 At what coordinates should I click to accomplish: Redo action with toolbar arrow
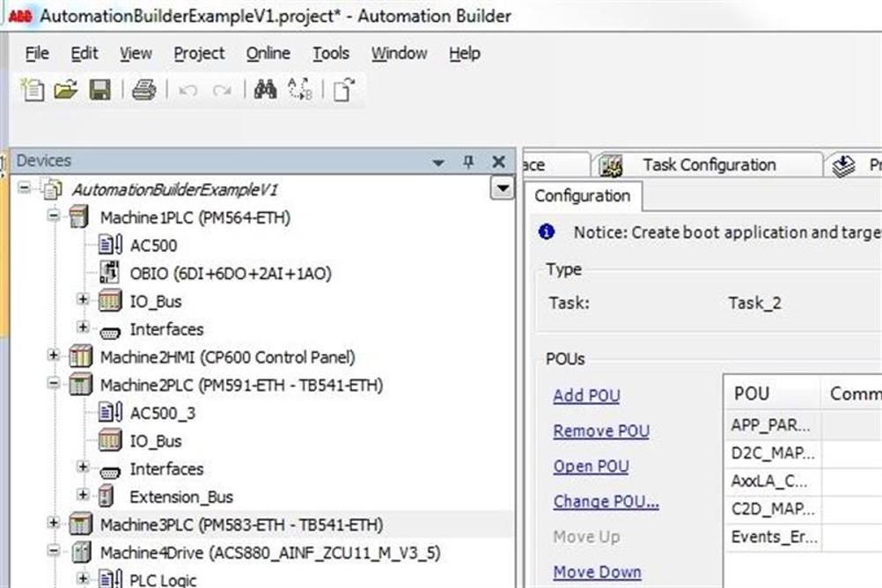(222, 90)
